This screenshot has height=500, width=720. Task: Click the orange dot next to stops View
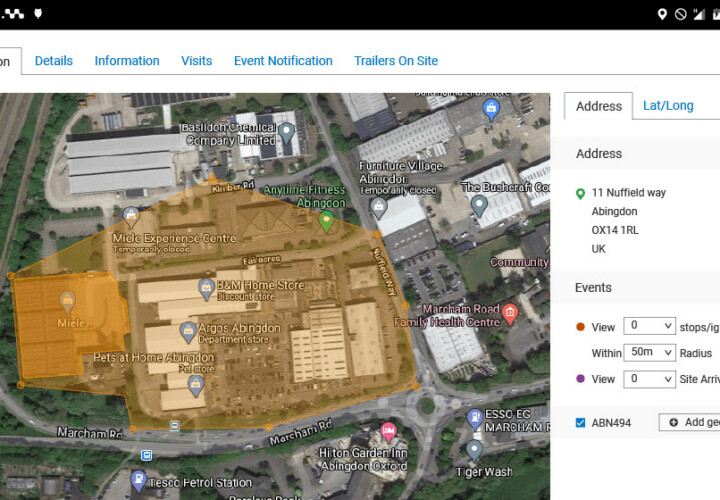pos(580,327)
